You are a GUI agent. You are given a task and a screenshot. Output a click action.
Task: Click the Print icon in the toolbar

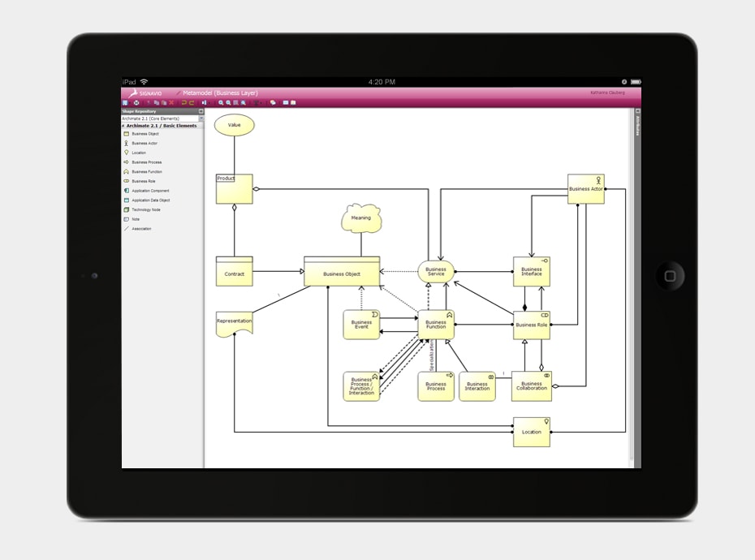(x=136, y=103)
